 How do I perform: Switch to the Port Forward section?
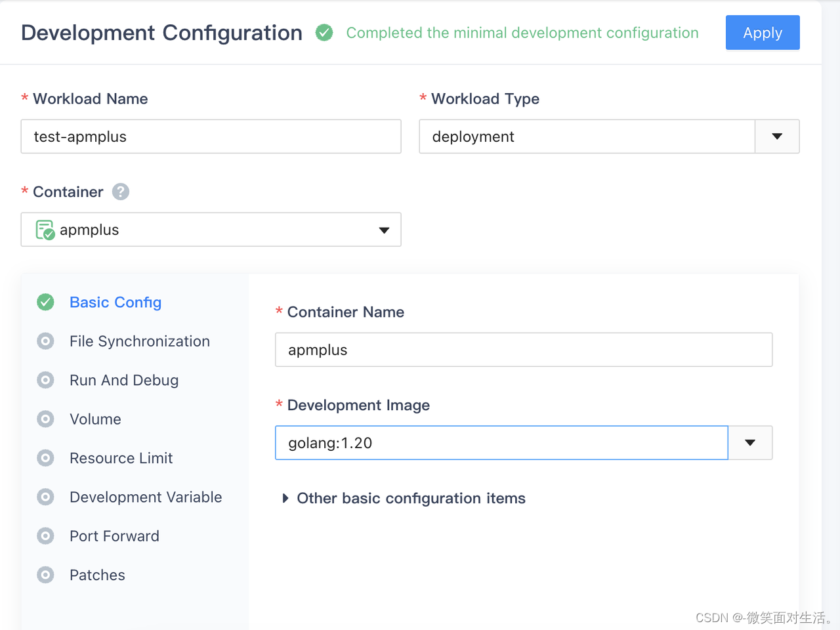114,536
